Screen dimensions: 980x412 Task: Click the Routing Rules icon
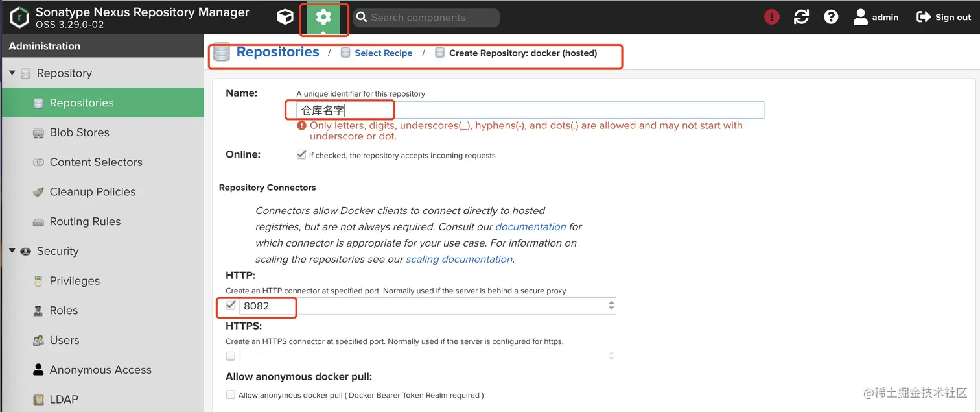click(38, 222)
